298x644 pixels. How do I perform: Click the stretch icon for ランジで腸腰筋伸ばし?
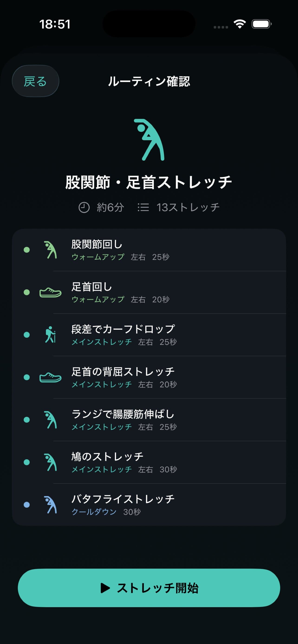pyautogui.click(x=51, y=420)
